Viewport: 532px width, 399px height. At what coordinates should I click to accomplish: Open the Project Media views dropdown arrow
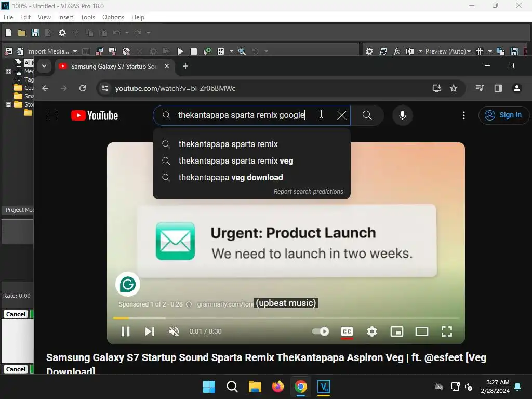231,51
